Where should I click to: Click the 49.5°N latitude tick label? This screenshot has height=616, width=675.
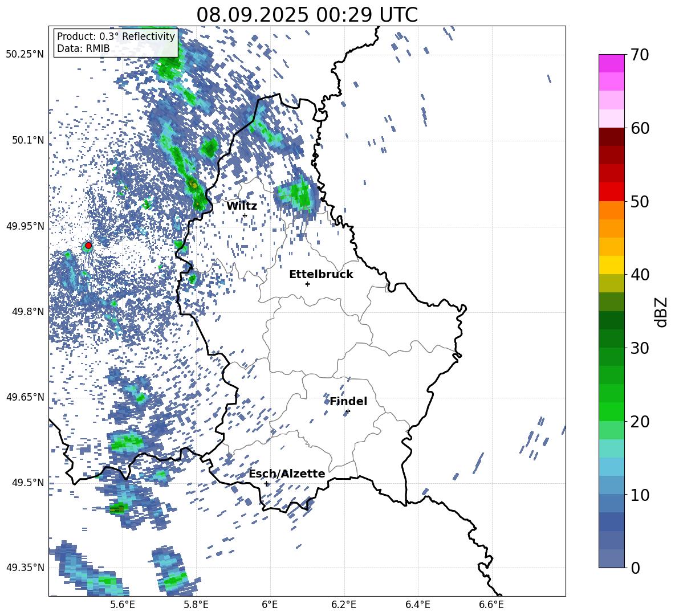pos(29,483)
